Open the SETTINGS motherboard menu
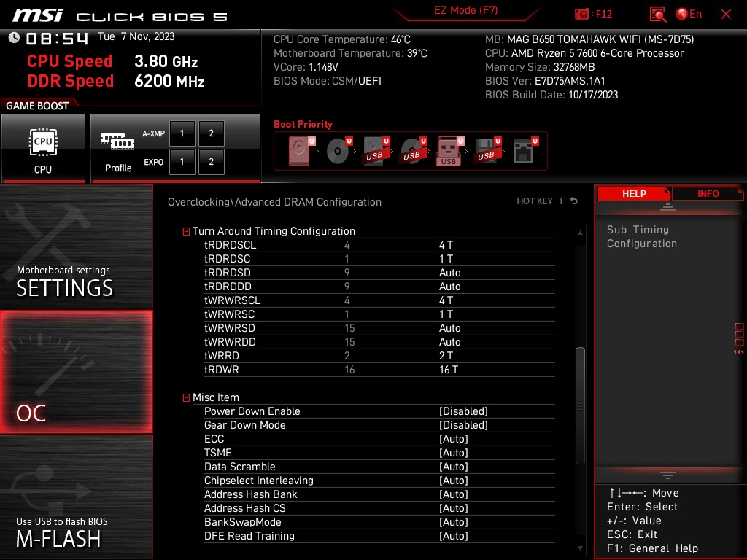The image size is (747, 560). coord(76,246)
